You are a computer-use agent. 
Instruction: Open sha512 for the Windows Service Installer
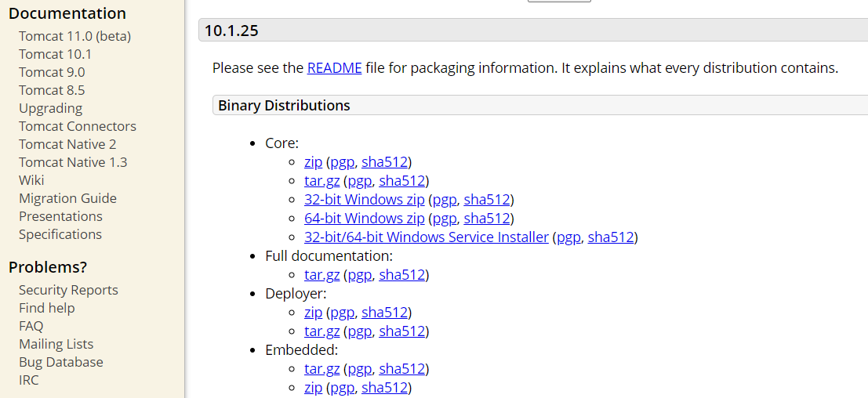(610, 237)
